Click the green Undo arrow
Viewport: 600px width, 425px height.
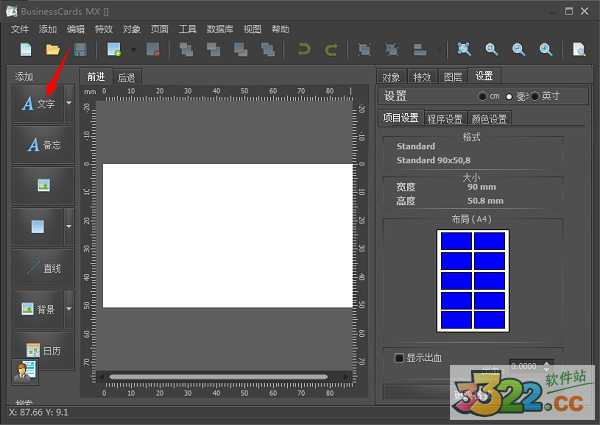tap(304, 50)
